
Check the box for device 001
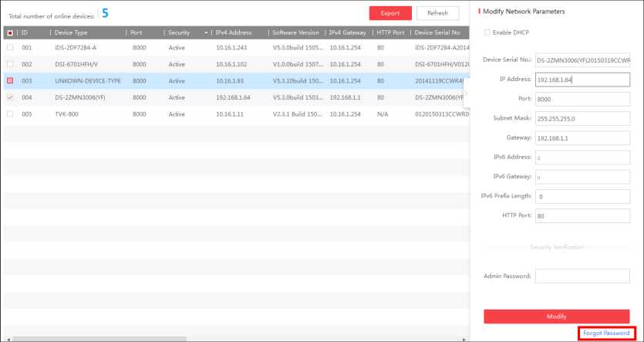[10, 48]
